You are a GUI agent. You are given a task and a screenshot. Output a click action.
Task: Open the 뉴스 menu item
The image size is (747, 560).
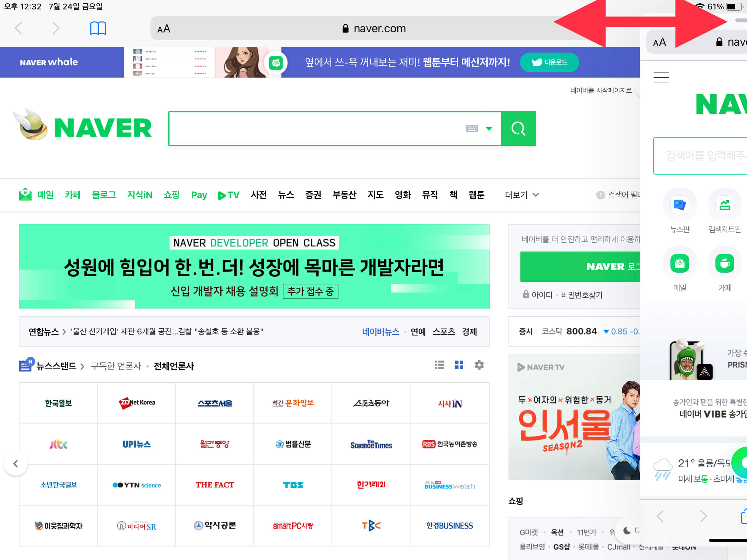coord(286,195)
